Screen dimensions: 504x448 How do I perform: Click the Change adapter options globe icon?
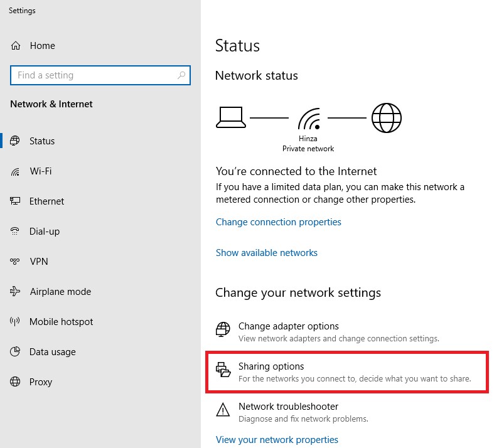223,329
